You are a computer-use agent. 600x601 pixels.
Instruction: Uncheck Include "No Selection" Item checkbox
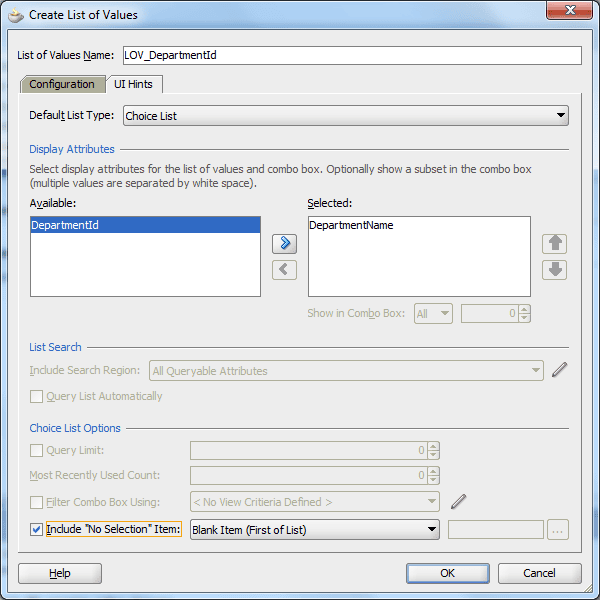[36, 530]
